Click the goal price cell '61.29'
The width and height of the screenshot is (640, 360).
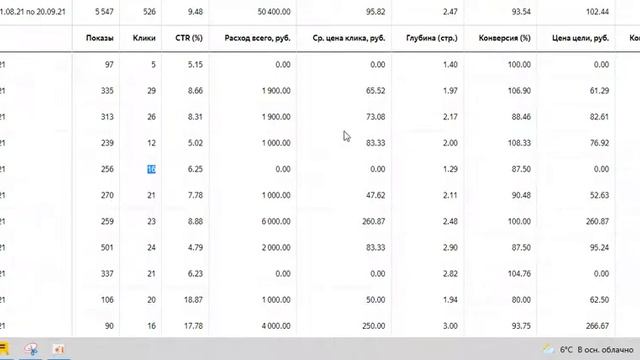pos(599,91)
